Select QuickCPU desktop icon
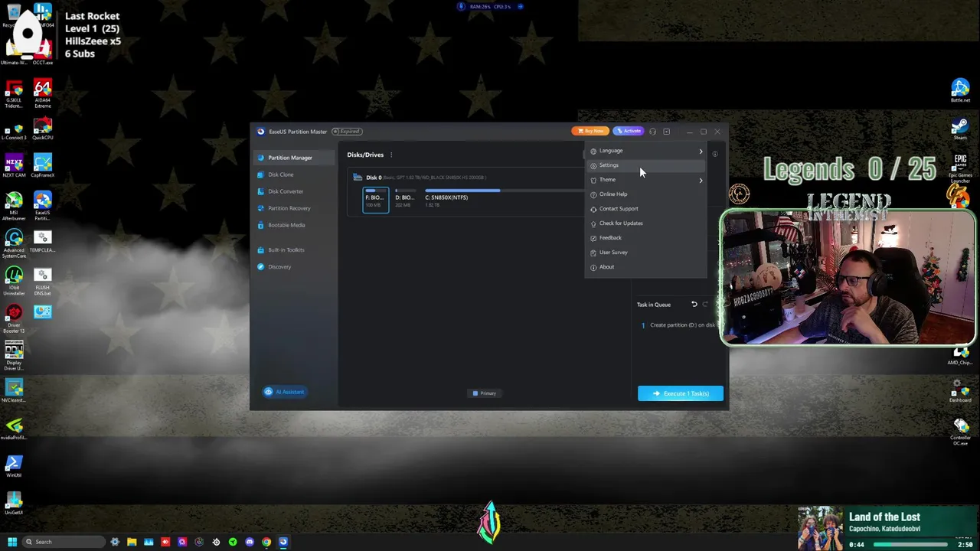 click(42, 129)
